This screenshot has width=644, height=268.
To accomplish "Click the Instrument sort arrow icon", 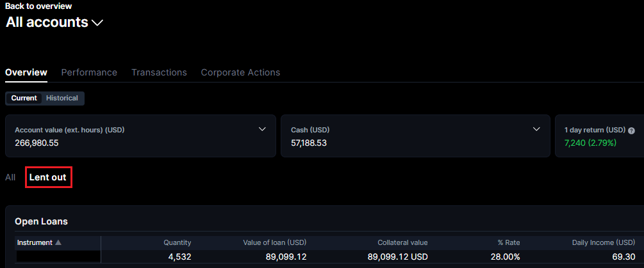I will 58,242.
